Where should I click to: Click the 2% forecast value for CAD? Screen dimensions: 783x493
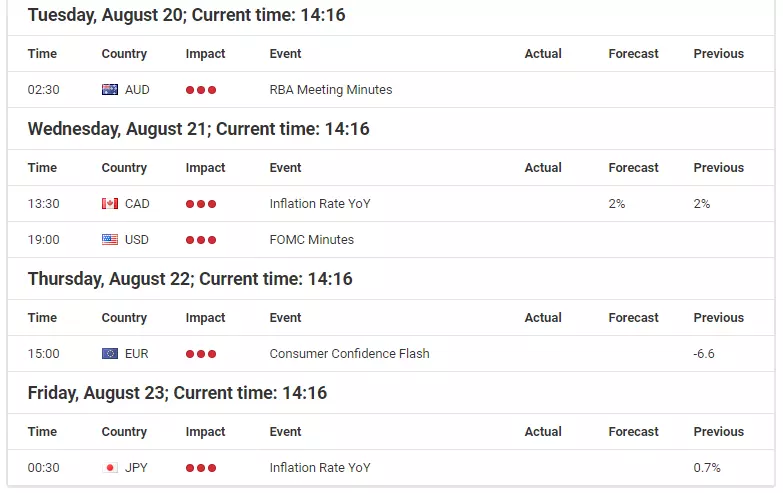(x=617, y=204)
